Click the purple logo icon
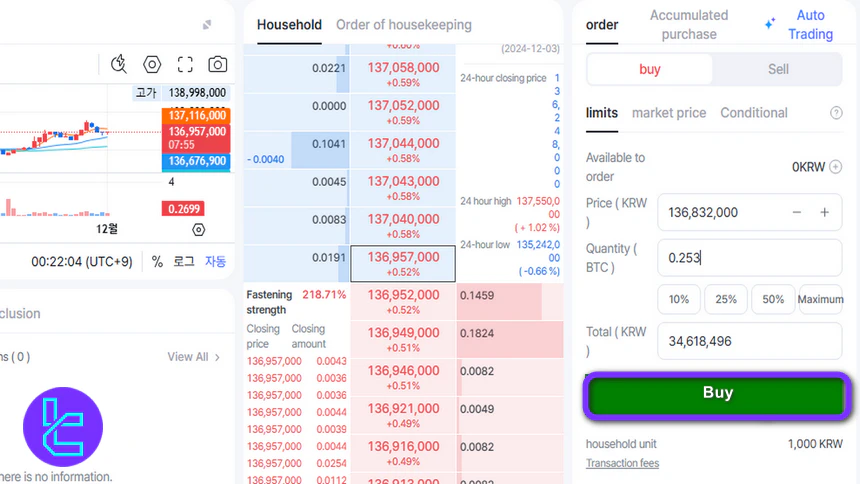Image resolution: width=860 pixels, height=484 pixels. pos(63,426)
